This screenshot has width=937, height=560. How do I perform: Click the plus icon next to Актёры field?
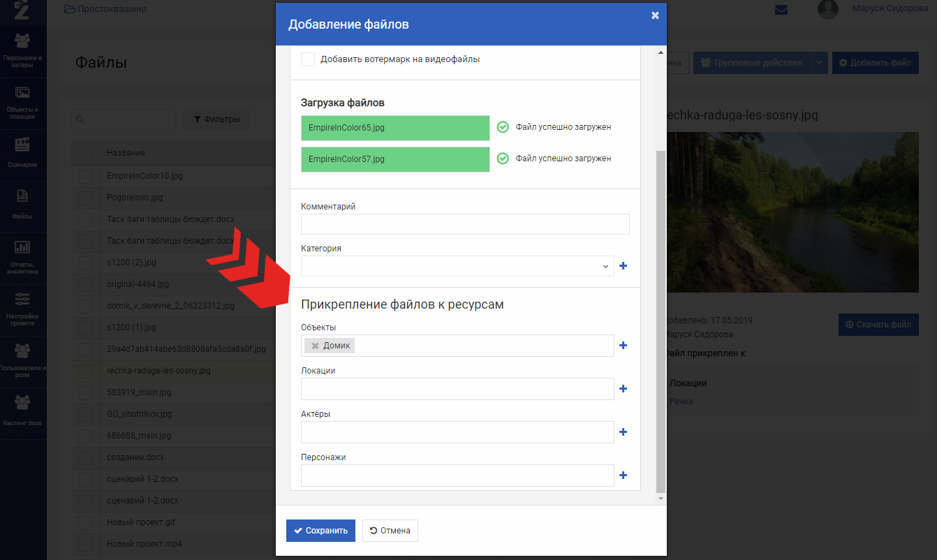click(x=624, y=432)
